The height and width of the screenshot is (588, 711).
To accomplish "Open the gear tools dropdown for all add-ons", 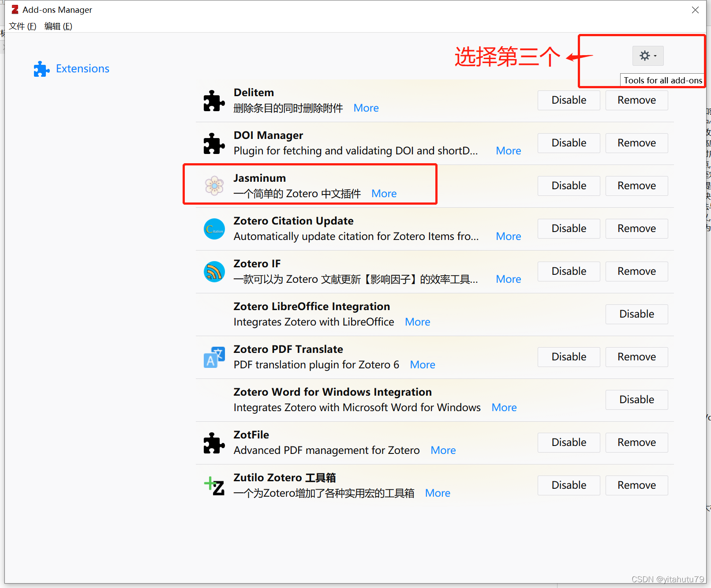I will 647,56.
